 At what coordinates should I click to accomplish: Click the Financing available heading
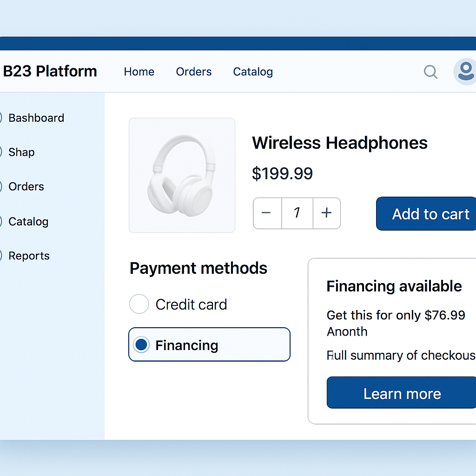394,286
